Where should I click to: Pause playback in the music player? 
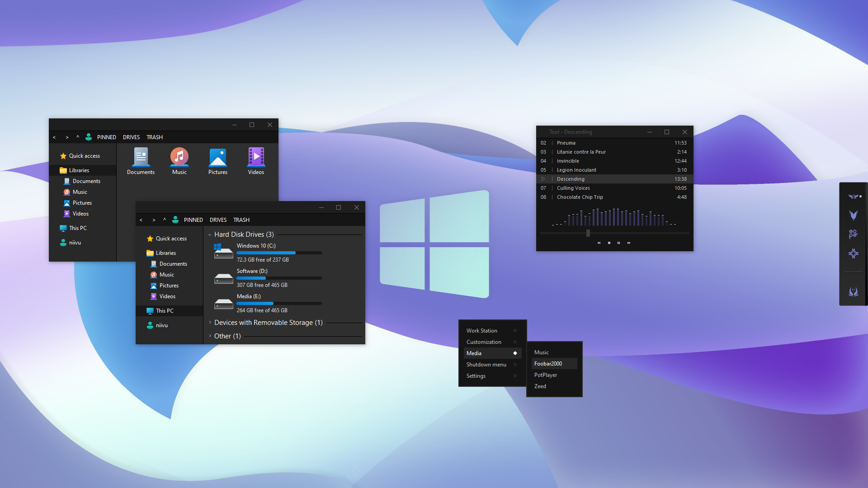619,243
